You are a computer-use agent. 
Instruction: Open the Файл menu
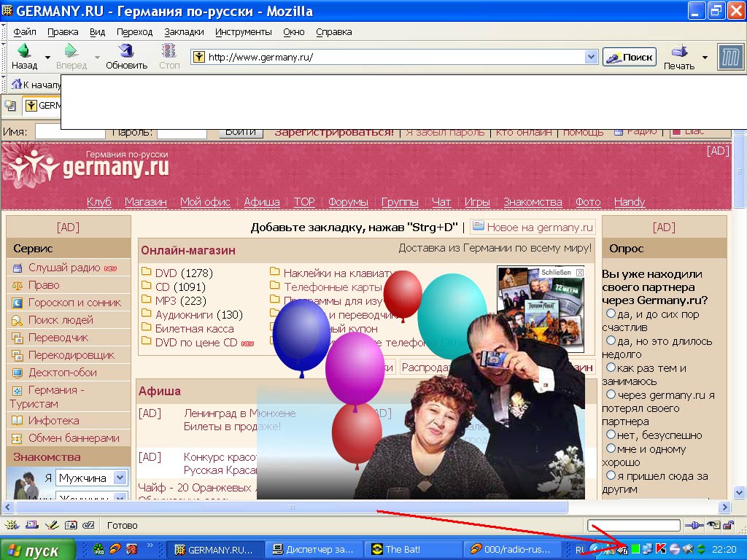pyautogui.click(x=25, y=32)
